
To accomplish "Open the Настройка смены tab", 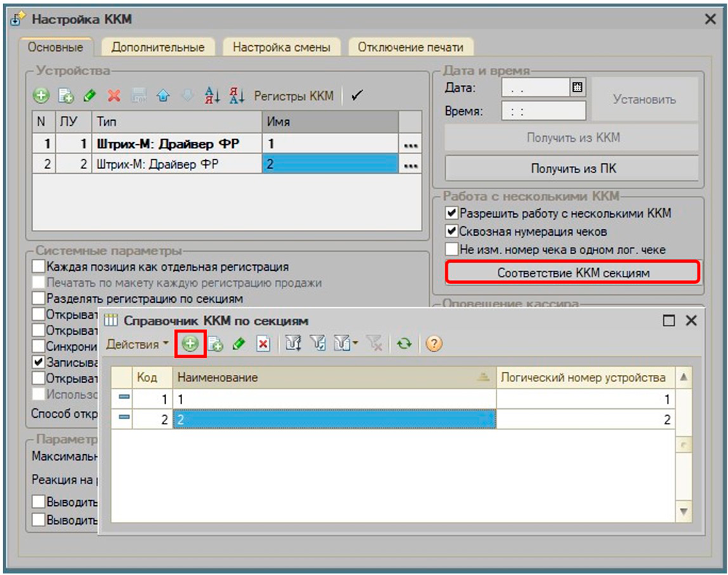I will [x=281, y=47].
